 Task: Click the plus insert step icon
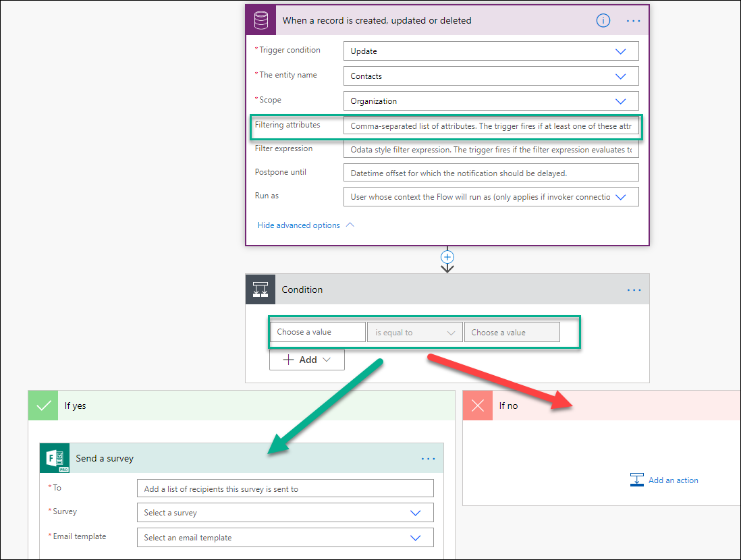447,257
